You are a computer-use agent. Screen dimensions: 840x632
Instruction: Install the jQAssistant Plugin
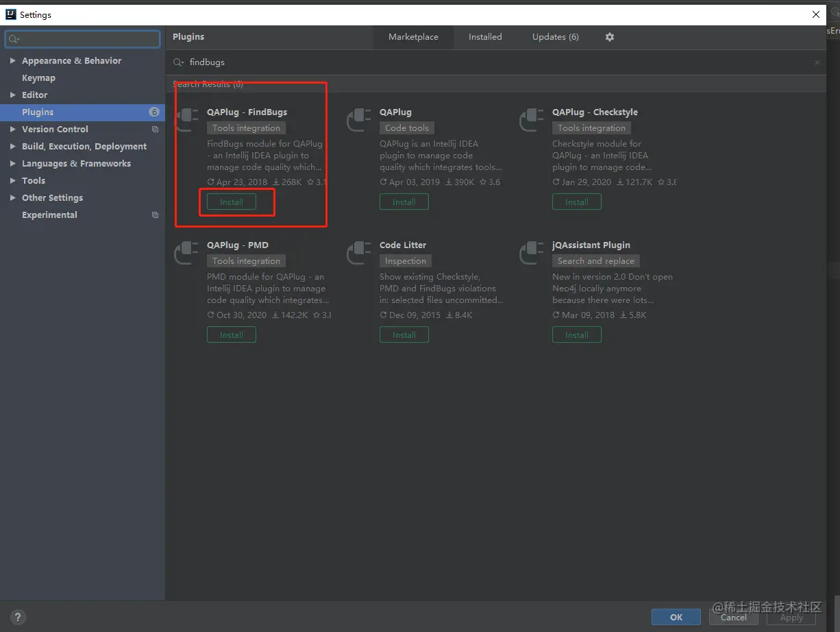coord(577,335)
